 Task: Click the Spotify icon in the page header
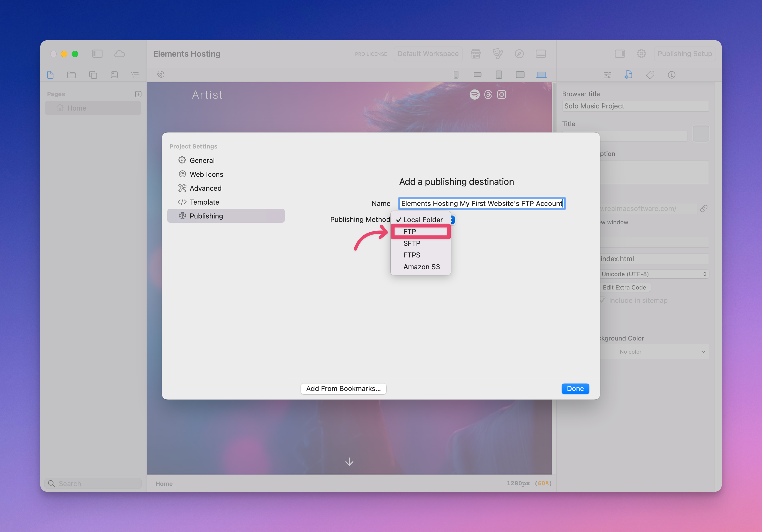474,95
